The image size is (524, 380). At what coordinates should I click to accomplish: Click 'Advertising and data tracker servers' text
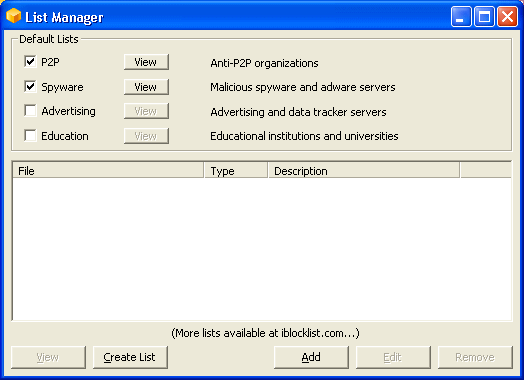click(298, 112)
